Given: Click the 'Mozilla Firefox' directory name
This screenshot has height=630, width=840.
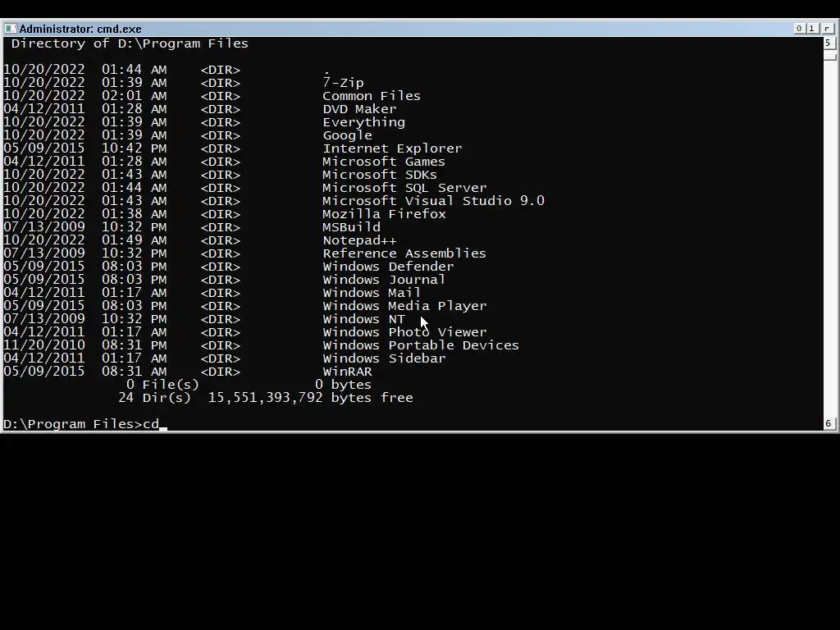Looking at the screenshot, I should 384,214.
